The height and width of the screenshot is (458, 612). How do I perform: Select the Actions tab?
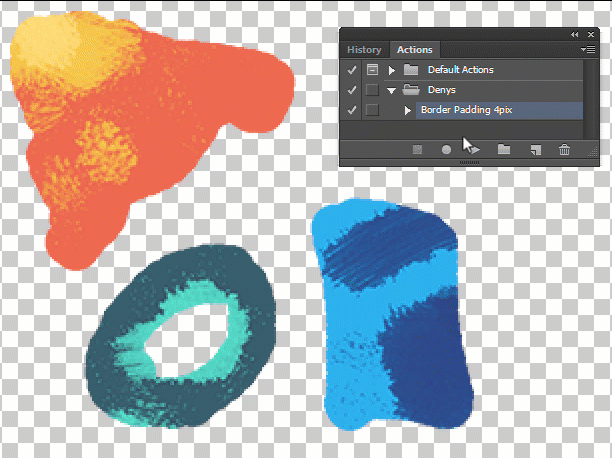tap(414, 50)
